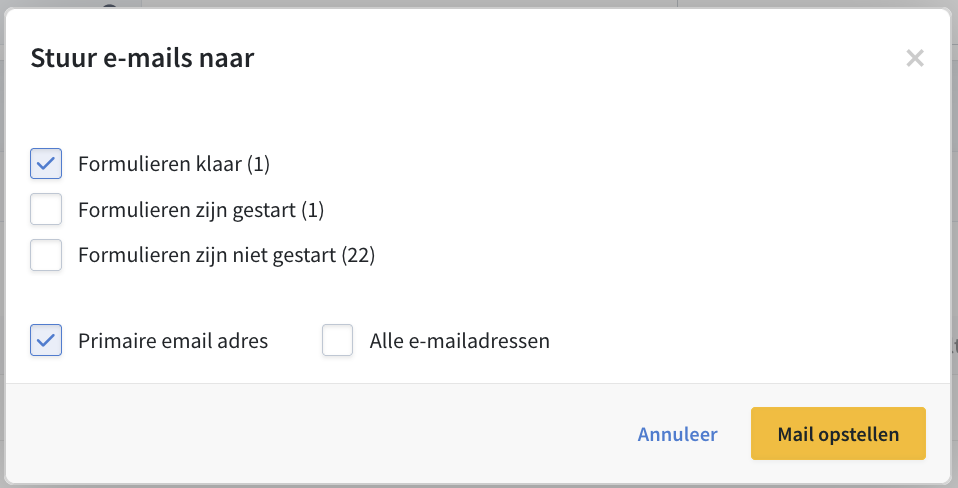Click the blue checkmark beside Formulieren klaar
Image resolution: width=958 pixels, height=488 pixels.
tap(46, 164)
